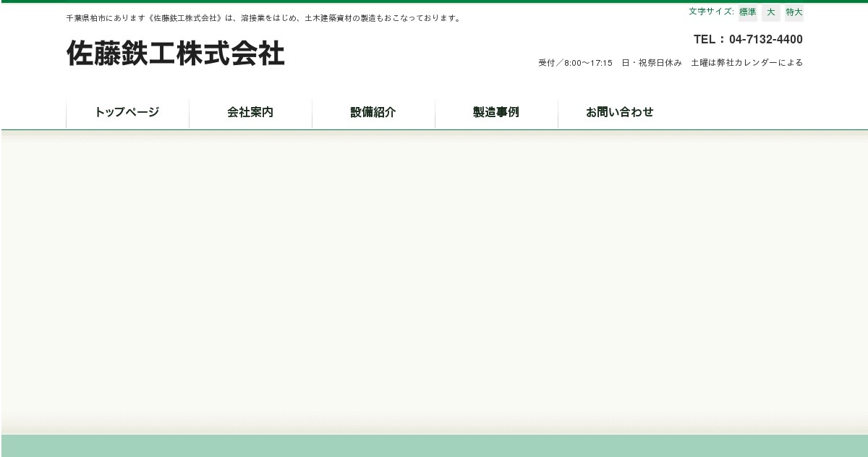This screenshot has width=868, height=457.
Task: Select 製造事例 menu item
Action: point(496,113)
